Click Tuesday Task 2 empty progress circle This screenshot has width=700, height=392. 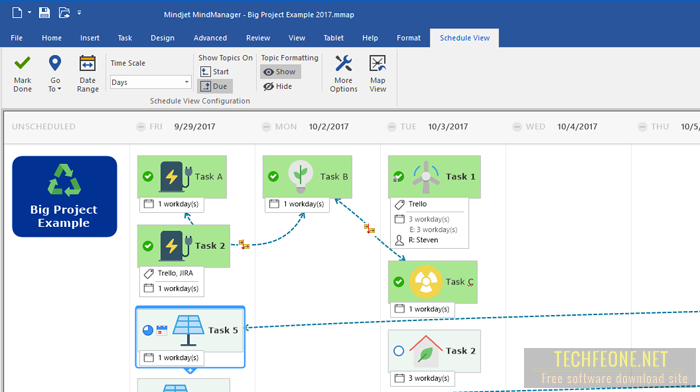399,351
